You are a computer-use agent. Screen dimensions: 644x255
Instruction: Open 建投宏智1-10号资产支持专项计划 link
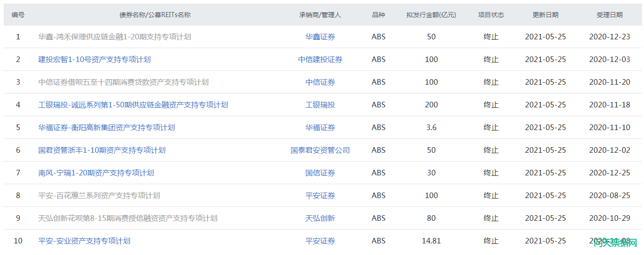[x=94, y=59]
